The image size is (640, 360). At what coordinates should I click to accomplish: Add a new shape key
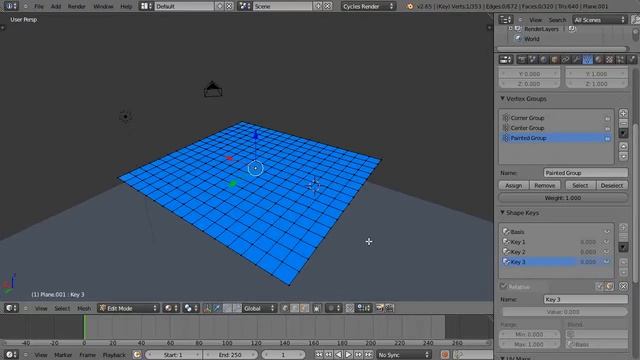click(x=623, y=227)
